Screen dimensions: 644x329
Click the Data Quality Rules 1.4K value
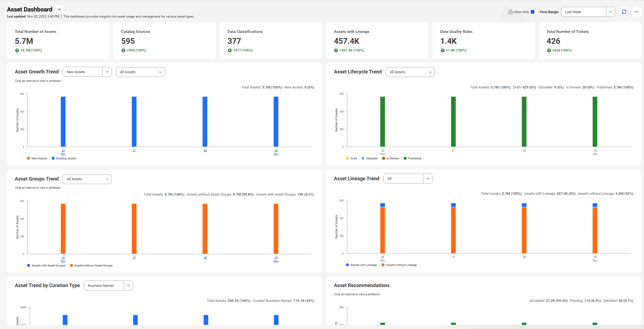(x=449, y=41)
